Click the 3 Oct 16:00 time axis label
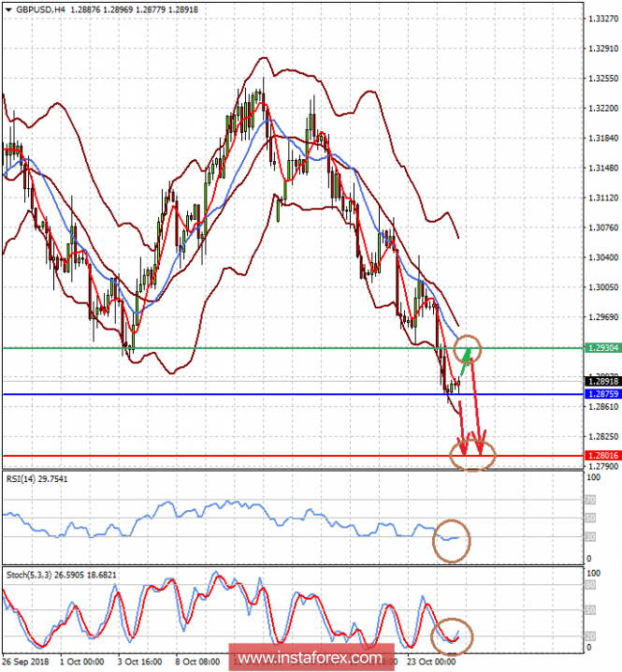 [139, 662]
